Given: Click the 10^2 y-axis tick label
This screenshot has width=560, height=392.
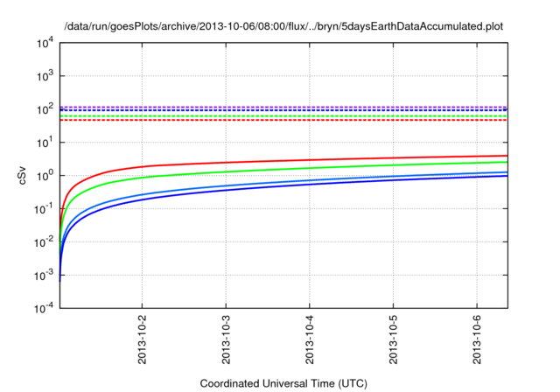Looking at the screenshot, I should click(x=44, y=108).
